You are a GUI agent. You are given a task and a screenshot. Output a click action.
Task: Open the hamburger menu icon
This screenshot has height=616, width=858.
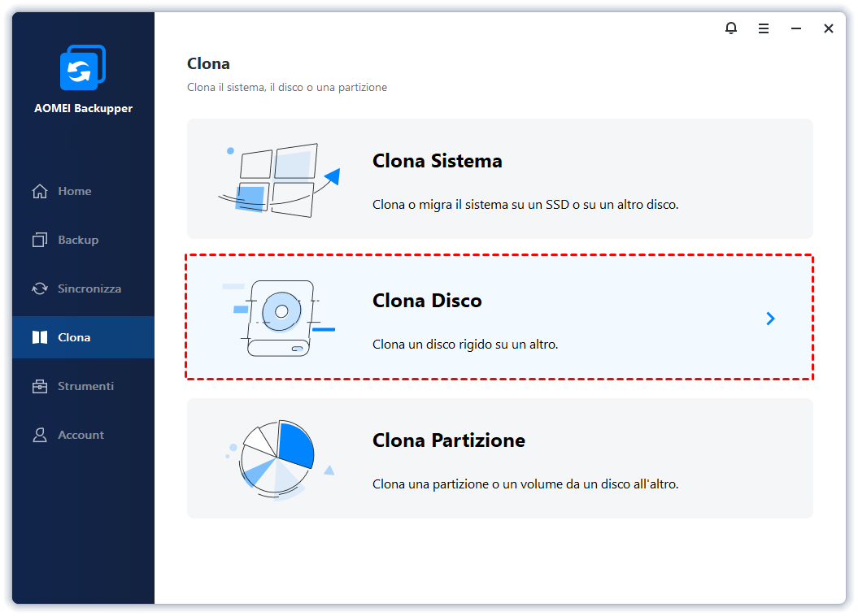tap(764, 28)
